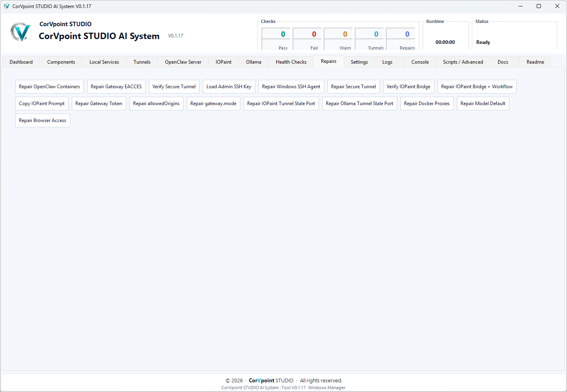This screenshot has height=392, width=567.
Task: Run Verify Secure Tunnel
Action: (x=174, y=87)
